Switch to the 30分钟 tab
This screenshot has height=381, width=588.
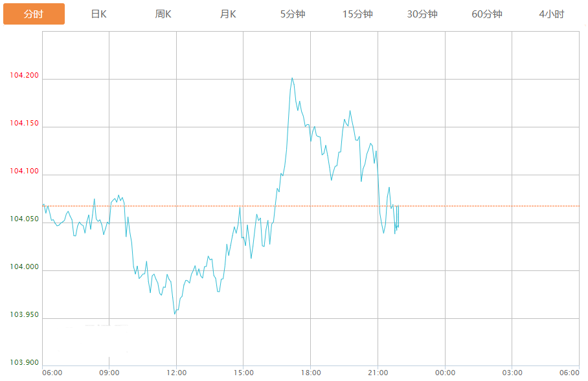[422, 14]
